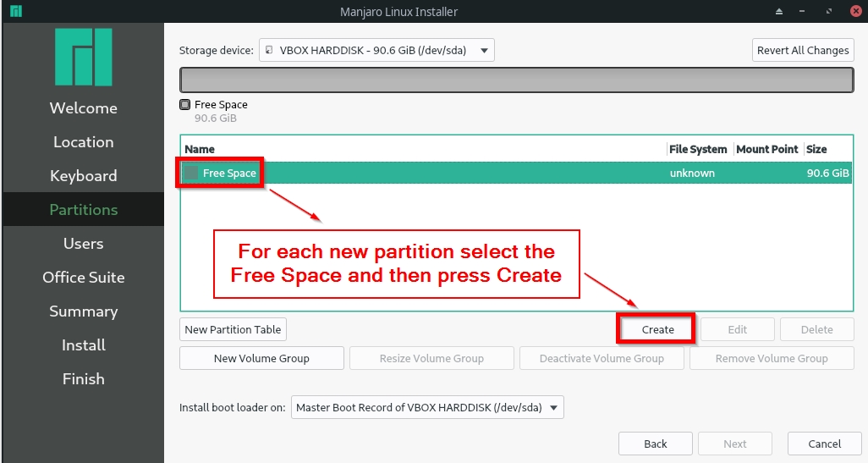Image resolution: width=868 pixels, height=463 pixels.
Task: Click the 'Install boot loader on:' label
Action: click(233, 408)
